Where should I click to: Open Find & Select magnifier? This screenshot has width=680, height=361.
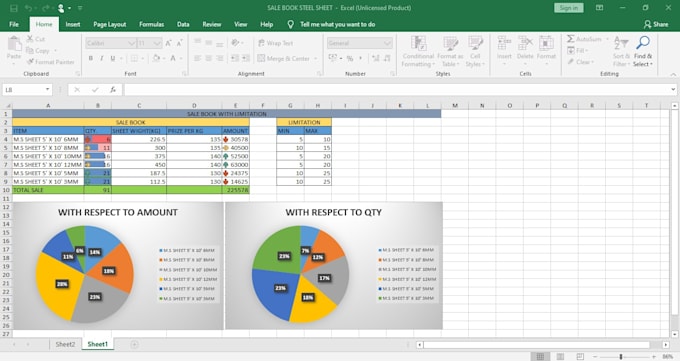[643, 51]
